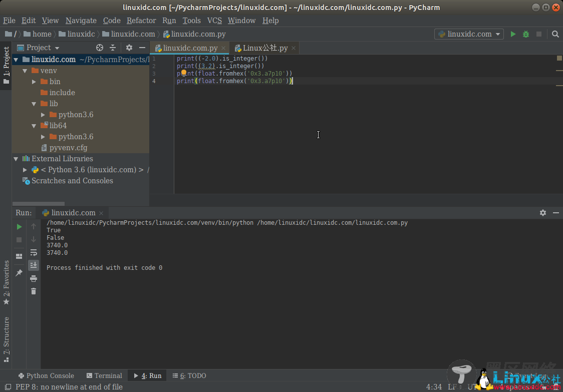Clear all Run output with trash icon

click(34, 291)
